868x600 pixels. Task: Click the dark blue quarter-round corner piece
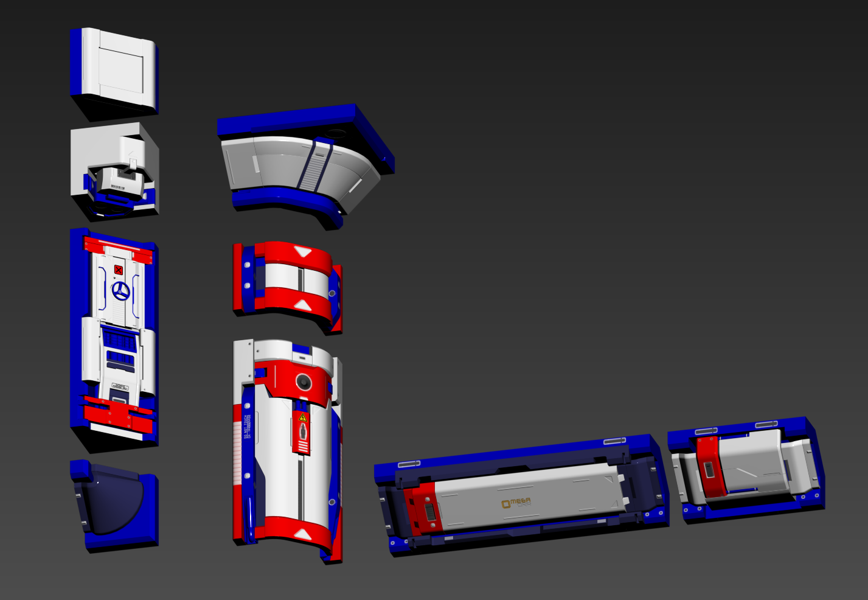click(114, 506)
